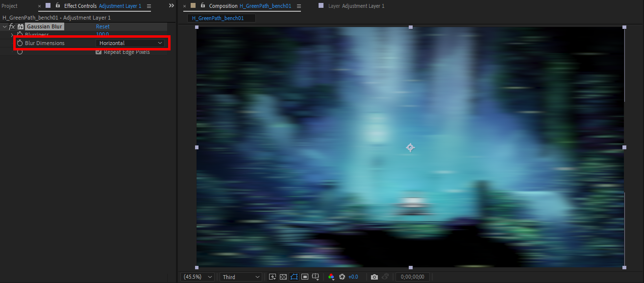Toggle the Gaussian Blur fx switch
Viewport: 644px width, 283px height.
[12, 26]
